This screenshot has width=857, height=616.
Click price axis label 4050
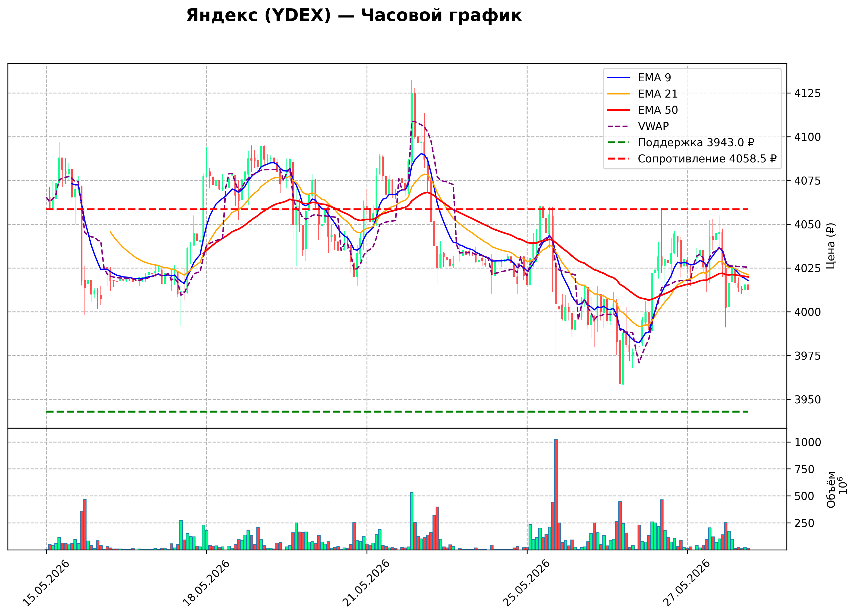coord(808,225)
